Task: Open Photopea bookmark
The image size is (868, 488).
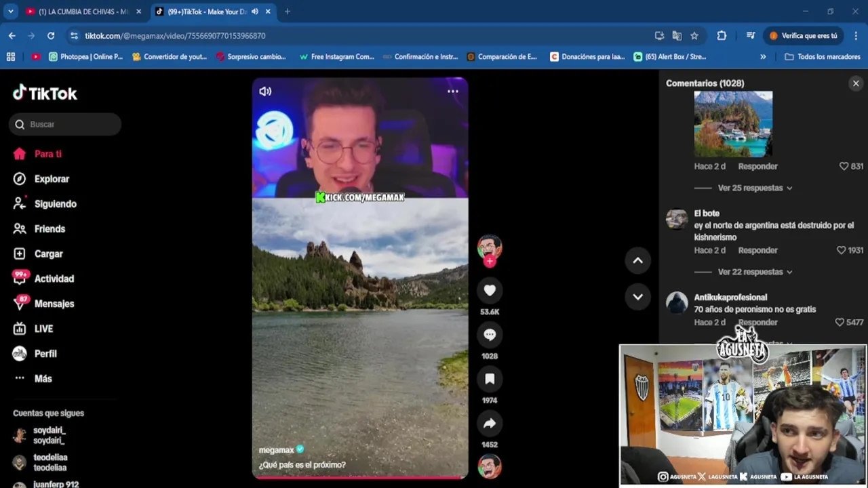Action: [85, 57]
